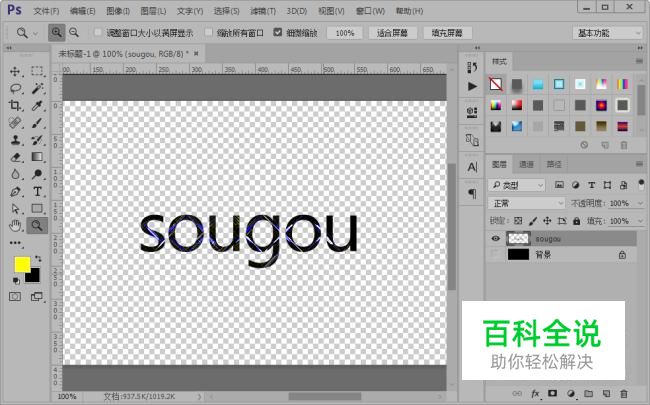Select the Move tool

(15, 71)
